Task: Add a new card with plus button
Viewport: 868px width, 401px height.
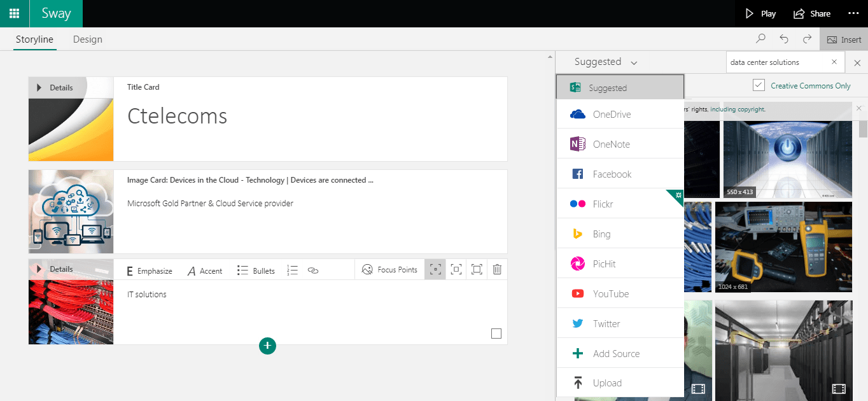Action: [267, 346]
